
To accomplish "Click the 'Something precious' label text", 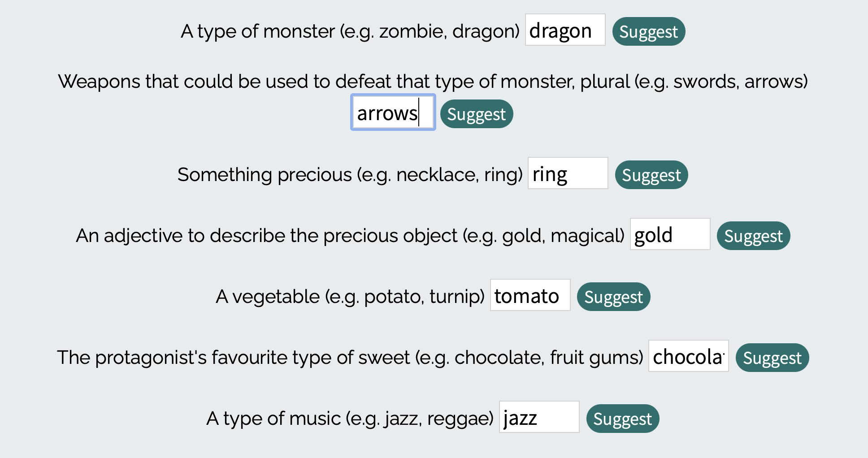I will click(x=350, y=175).
